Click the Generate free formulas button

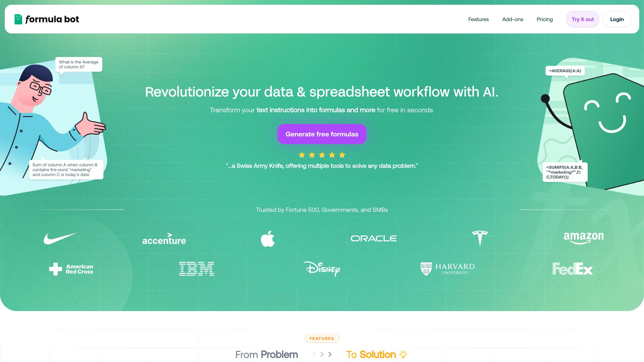pyautogui.click(x=322, y=134)
